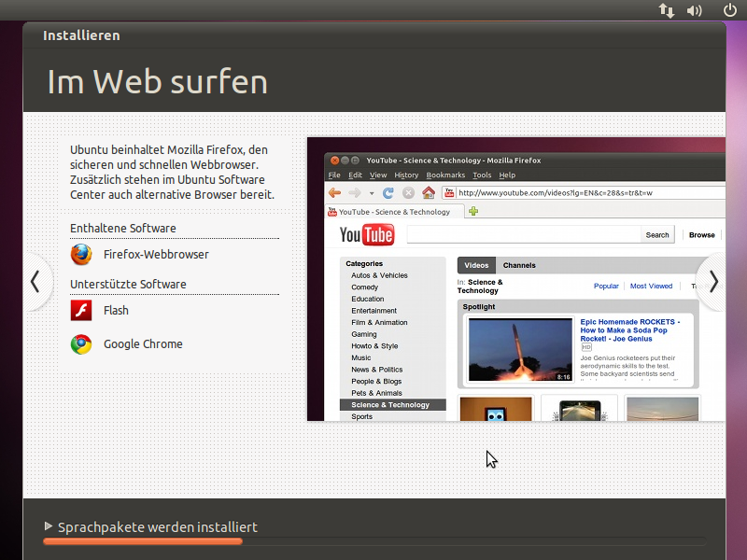Click the YouTube favicon in address bar

[x=449, y=192]
